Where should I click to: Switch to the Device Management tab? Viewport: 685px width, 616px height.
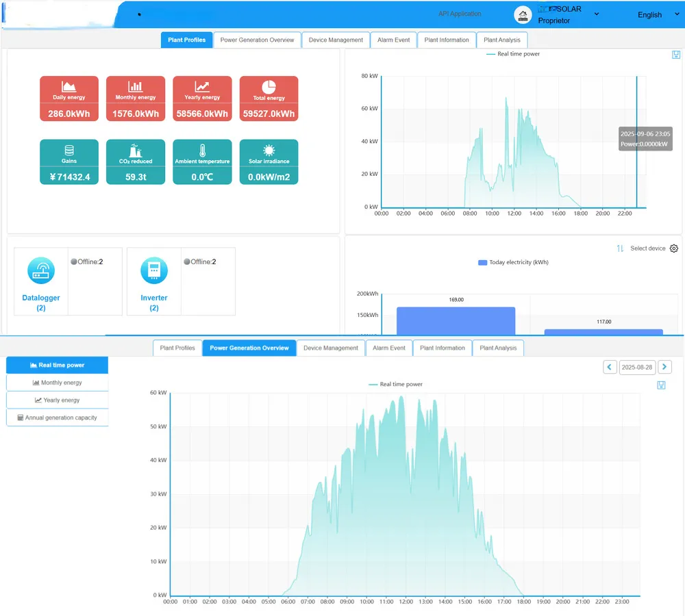click(336, 40)
